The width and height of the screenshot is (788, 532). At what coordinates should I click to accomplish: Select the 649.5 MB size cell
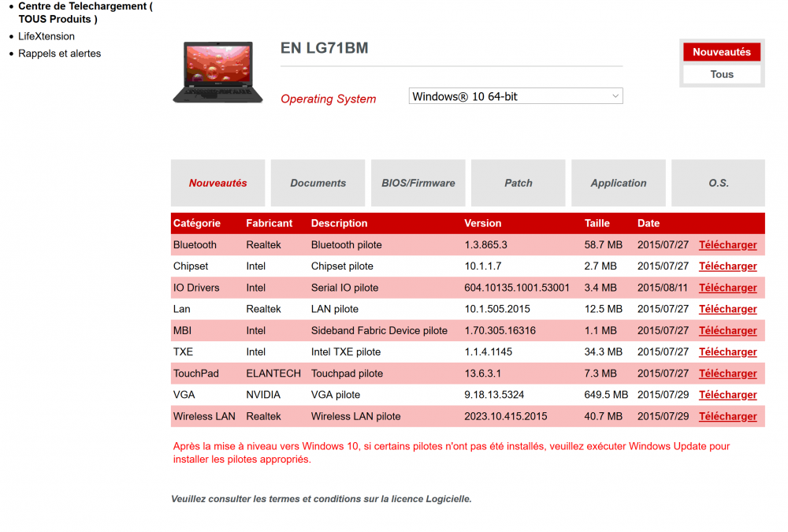coord(606,395)
